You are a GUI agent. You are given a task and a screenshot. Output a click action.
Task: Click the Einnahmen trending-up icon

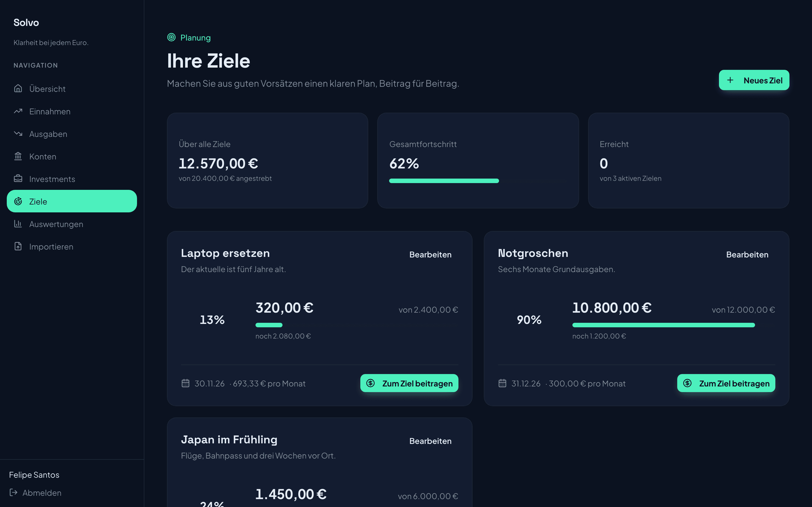[18, 111]
